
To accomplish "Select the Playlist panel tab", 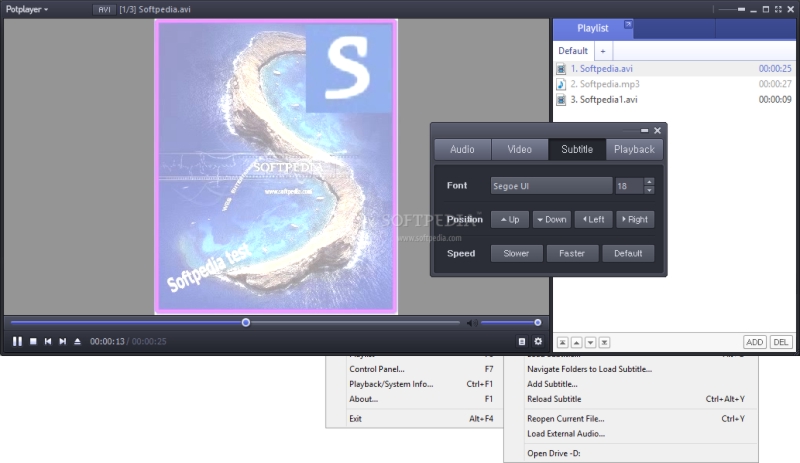I will pos(592,29).
